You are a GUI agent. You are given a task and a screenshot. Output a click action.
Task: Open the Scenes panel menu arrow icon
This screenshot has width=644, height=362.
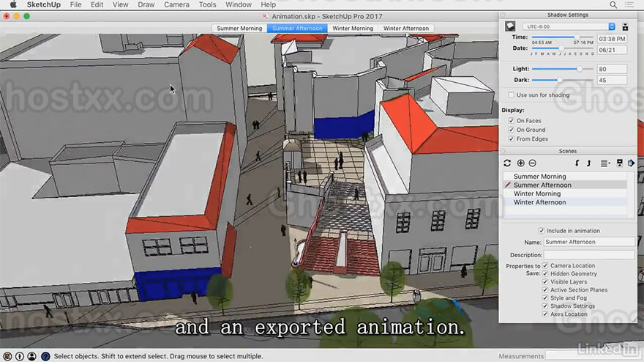click(x=631, y=163)
